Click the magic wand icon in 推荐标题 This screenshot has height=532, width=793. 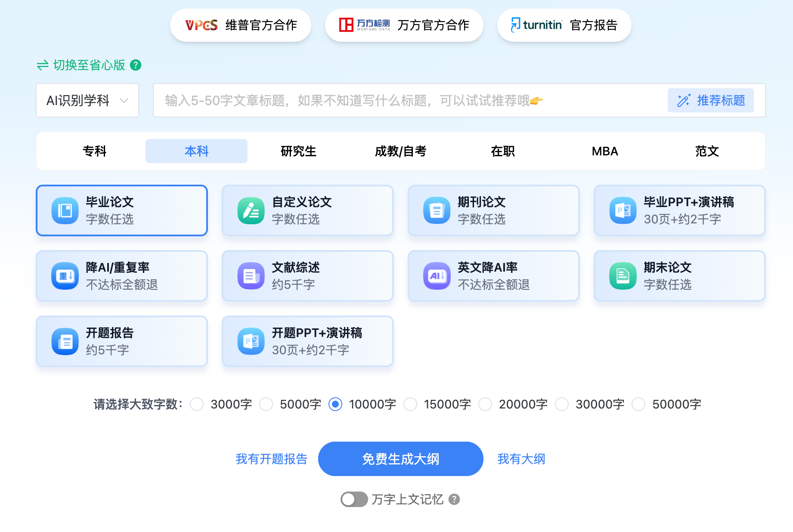click(x=684, y=100)
